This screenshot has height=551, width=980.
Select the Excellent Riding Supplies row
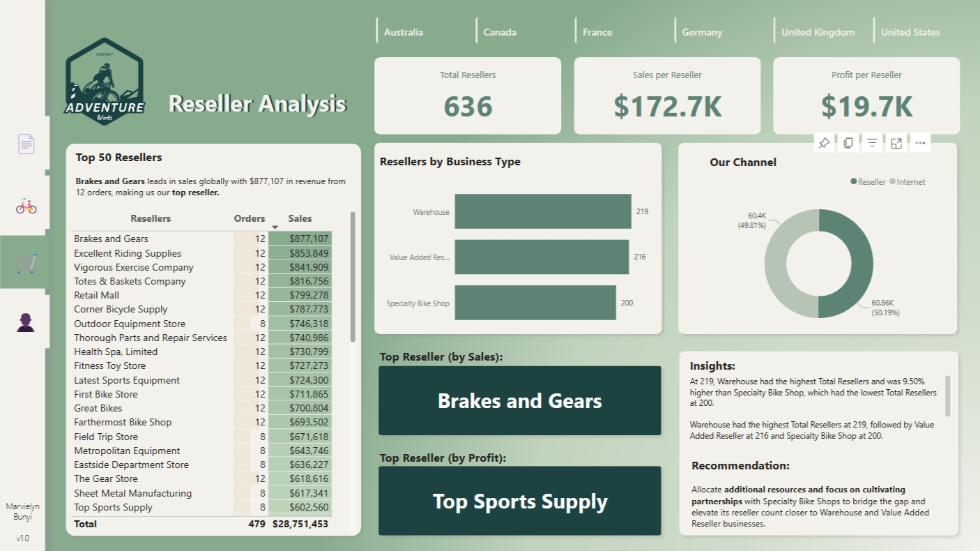click(x=202, y=253)
